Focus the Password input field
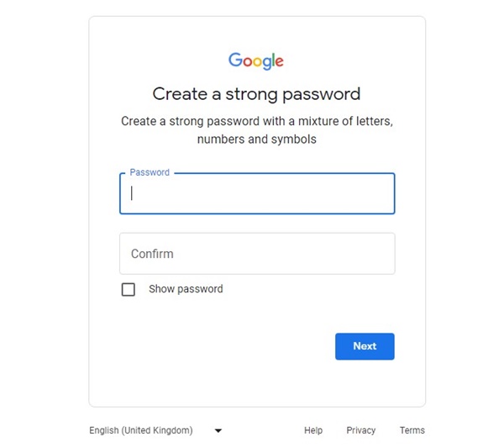 tap(257, 193)
